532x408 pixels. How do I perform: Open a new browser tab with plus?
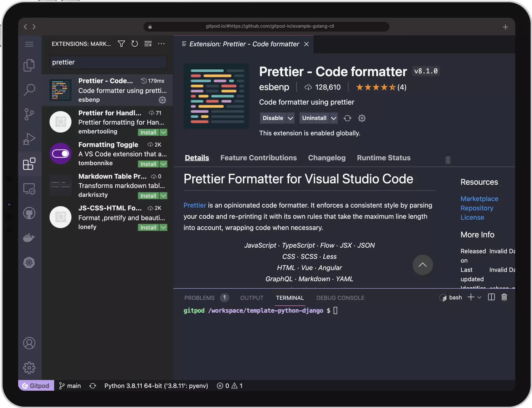pos(505,27)
